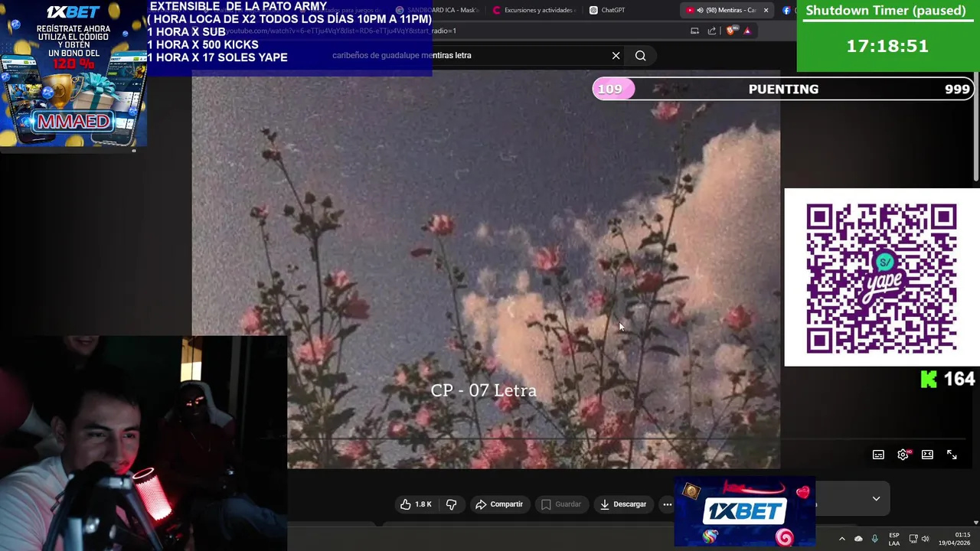Expand the panel with the chevron beside the video
The width and height of the screenshot is (980, 551).
point(876,498)
